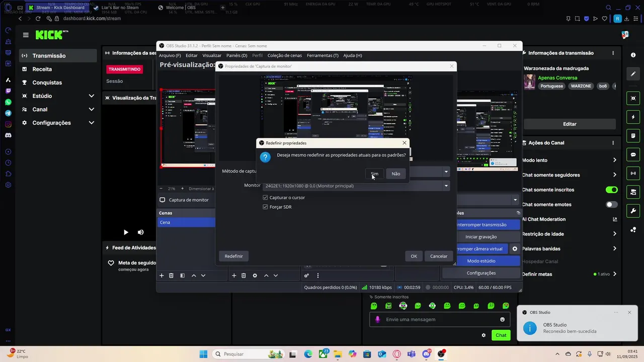The width and height of the screenshot is (644, 362).
Task: Open WhatsApp icon in Opera sidebar
Action: (8, 102)
